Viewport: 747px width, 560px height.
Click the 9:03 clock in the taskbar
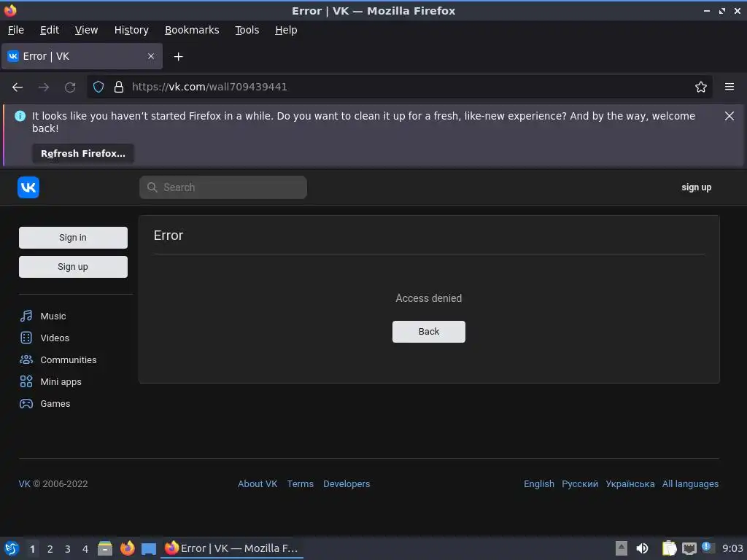(x=732, y=548)
